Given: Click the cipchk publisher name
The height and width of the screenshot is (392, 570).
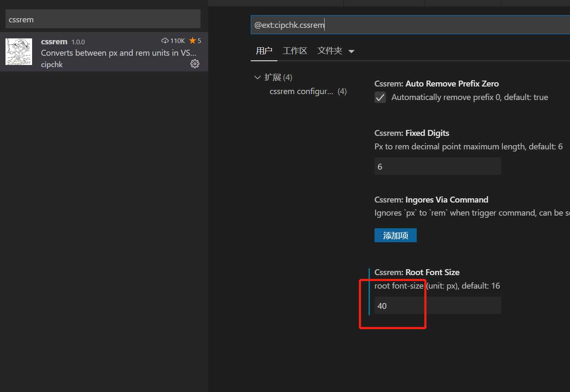Looking at the screenshot, I should pyautogui.click(x=52, y=64).
